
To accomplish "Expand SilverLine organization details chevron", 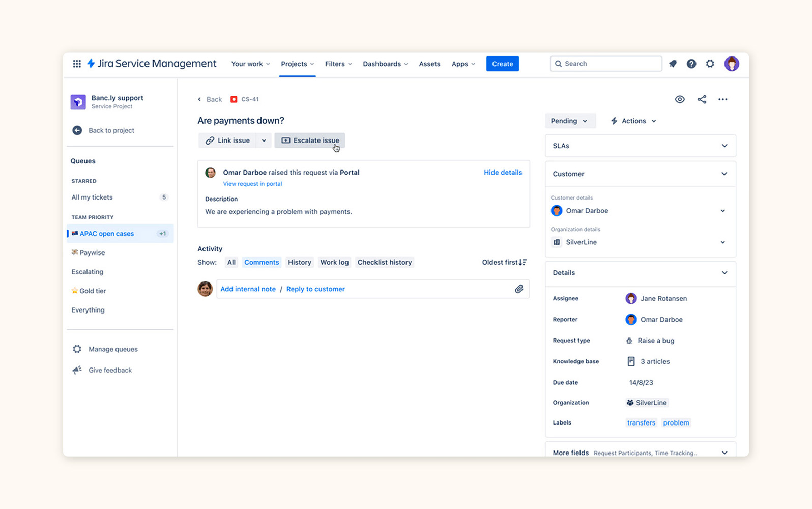I will point(723,242).
